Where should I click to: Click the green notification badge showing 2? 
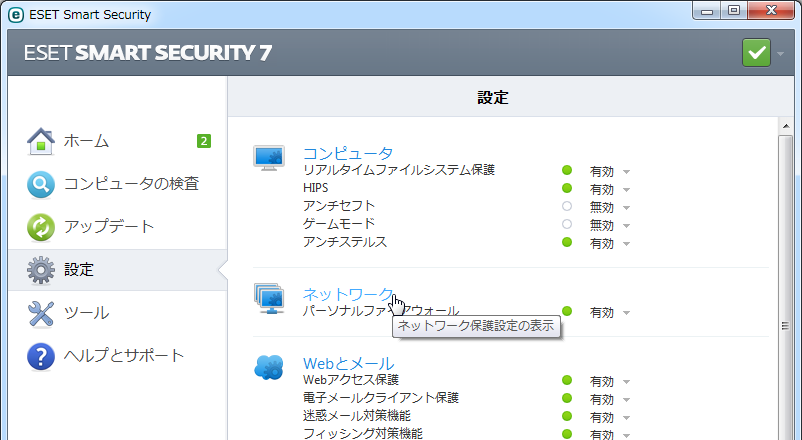(203, 141)
